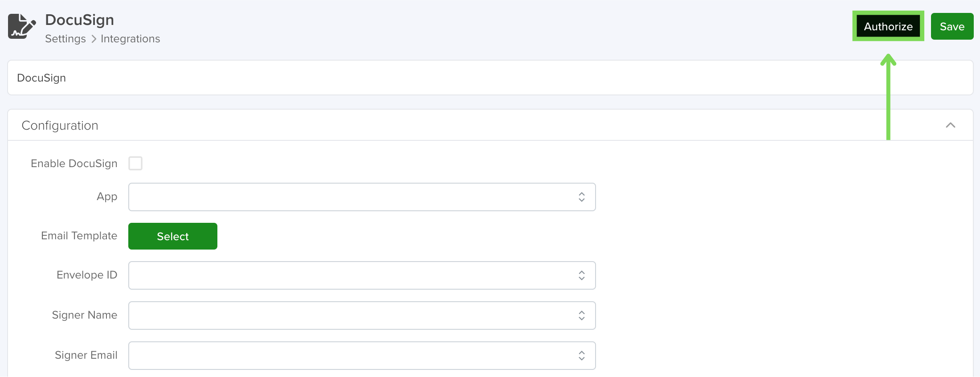Open the Envelope ID dropdown
The width and height of the screenshot is (980, 377).
(x=362, y=275)
